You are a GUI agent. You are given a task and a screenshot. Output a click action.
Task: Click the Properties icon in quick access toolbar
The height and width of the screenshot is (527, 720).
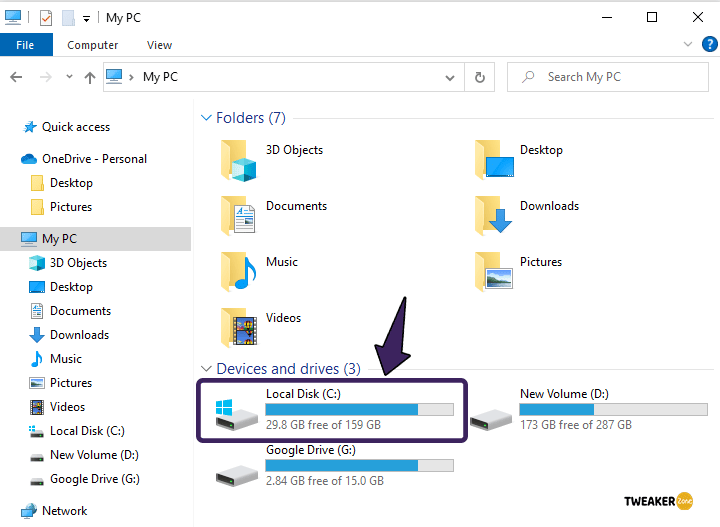click(x=45, y=18)
